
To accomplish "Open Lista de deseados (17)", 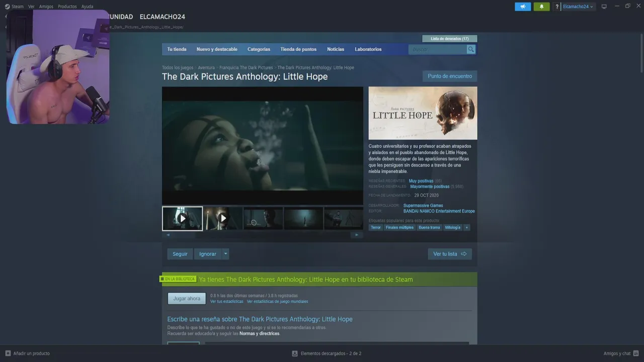I will (450, 39).
